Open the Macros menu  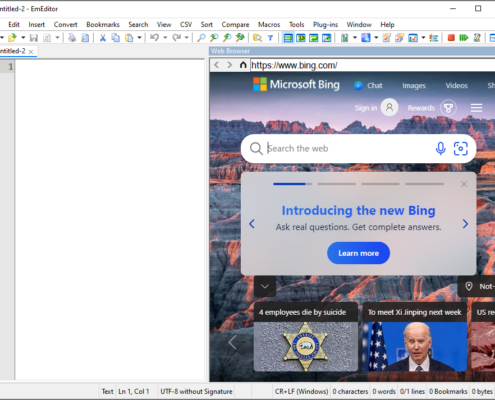coord(269,24)
